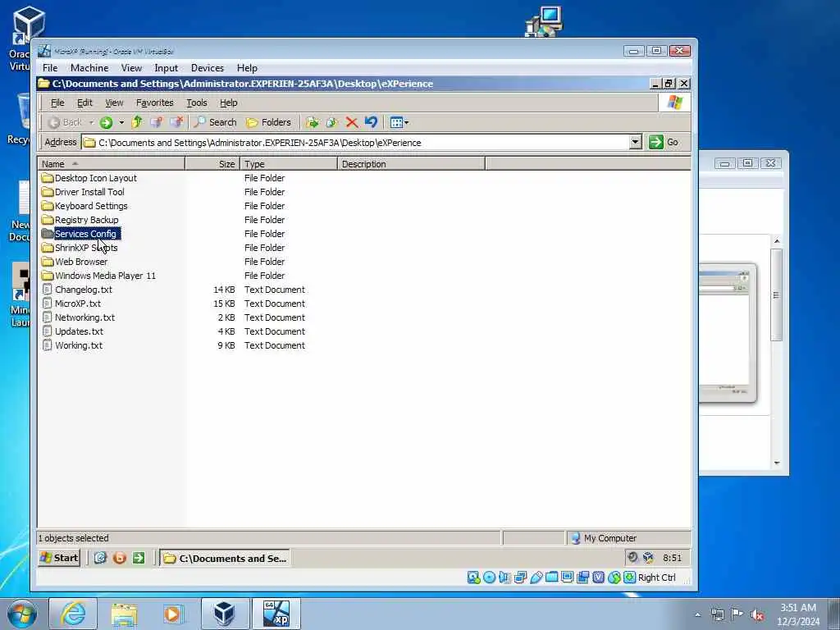This screenshot has width=840, height=630.
Task: Click the XP quick launch browser icon
Action: coord(100,558)
